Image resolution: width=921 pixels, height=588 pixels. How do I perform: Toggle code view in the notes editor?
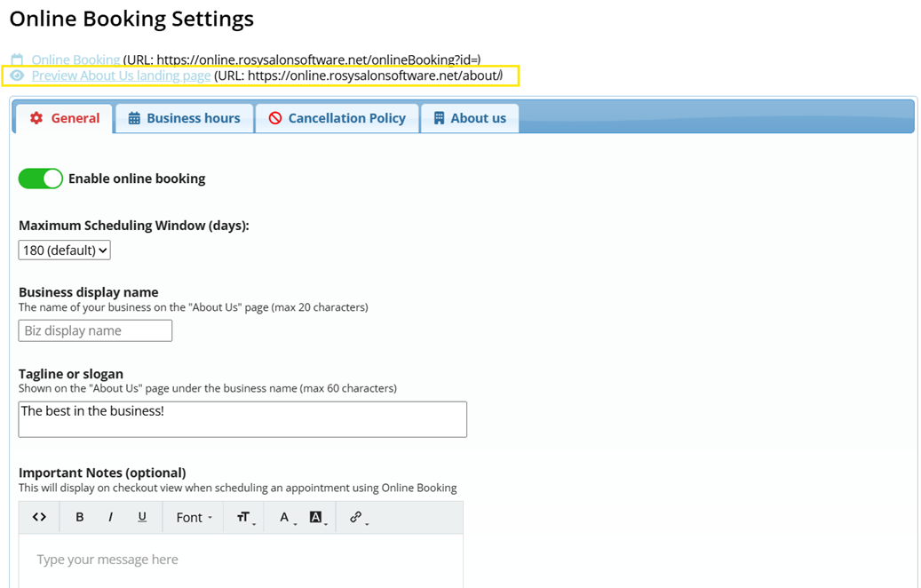click(x=39, y=517)
